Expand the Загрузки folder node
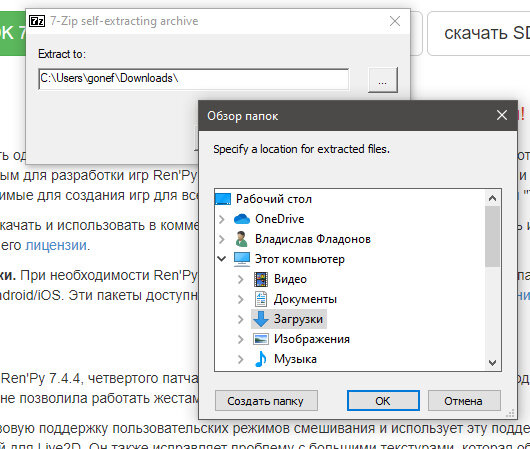 click(241, 319)
